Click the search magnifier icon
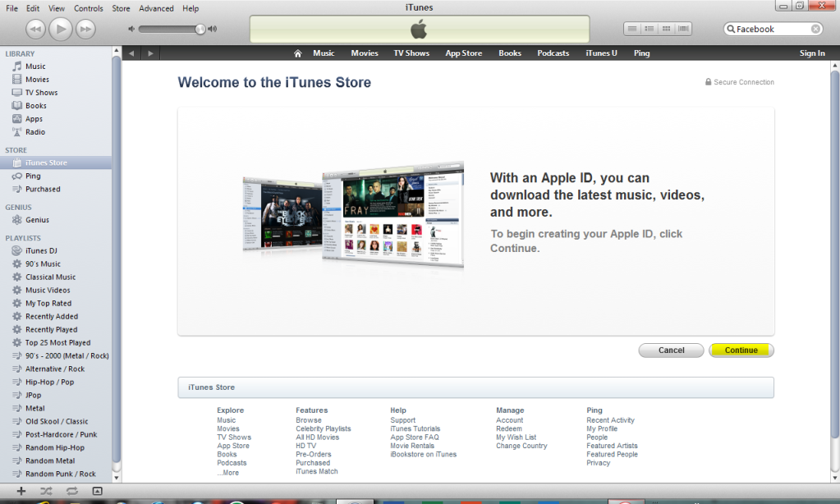 click(731, 29)
